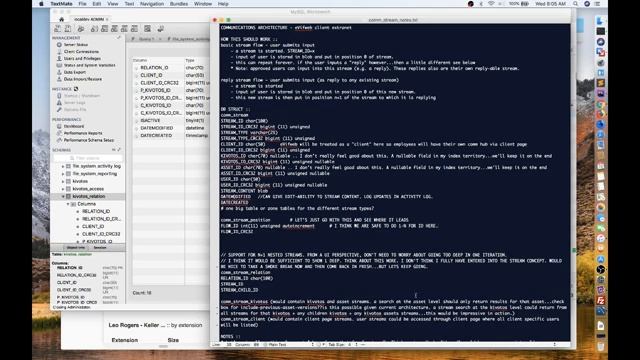Open the Bundles menu

tap(179, 4)
